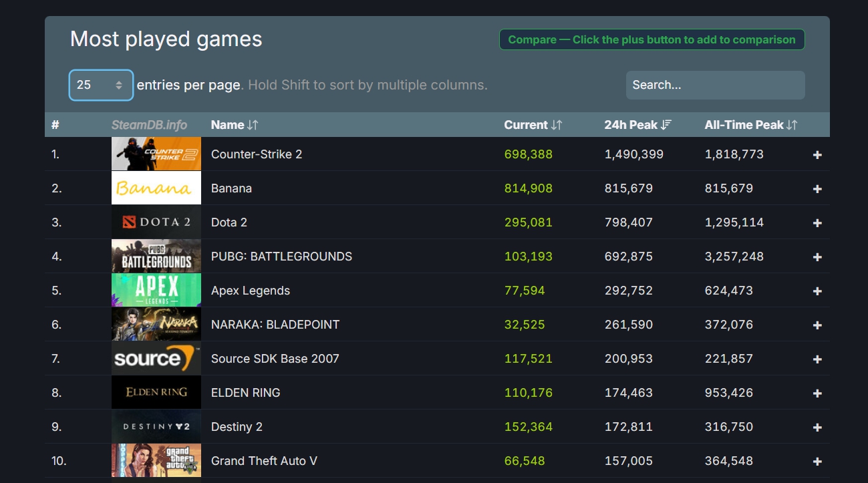Viewport: 868px width, 483px height.
Task: Click plus icon for Grand Theft Auto V
Action: click(x=817, y=462)
